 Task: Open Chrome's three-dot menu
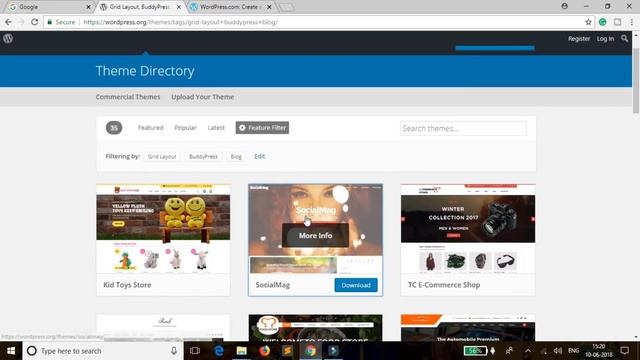click(631, 22)
